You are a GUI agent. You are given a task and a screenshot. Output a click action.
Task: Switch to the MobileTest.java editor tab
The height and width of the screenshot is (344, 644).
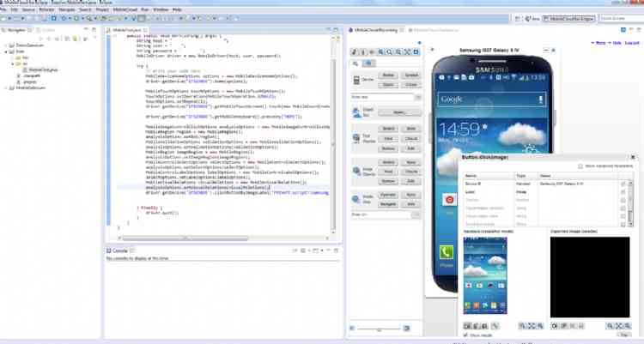(x=126, y=30)
